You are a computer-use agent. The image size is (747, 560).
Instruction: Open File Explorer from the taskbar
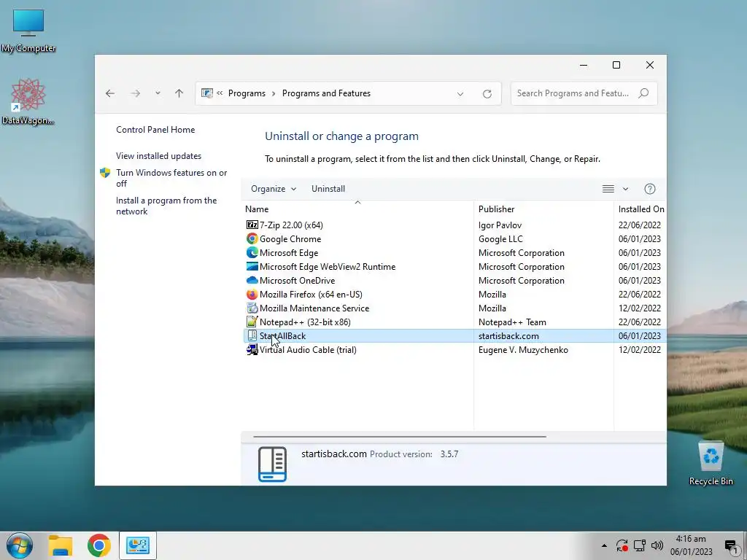point(61,545)
